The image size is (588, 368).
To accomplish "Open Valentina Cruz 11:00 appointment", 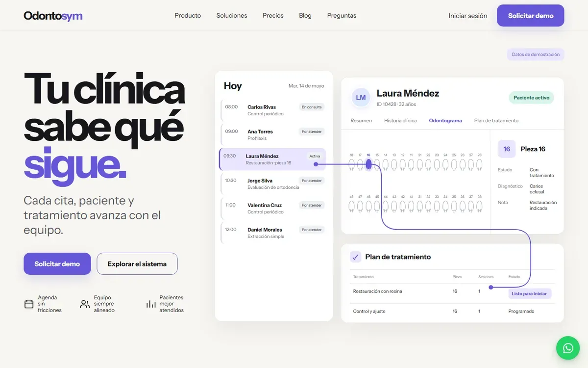I will (x=273, y=209).
